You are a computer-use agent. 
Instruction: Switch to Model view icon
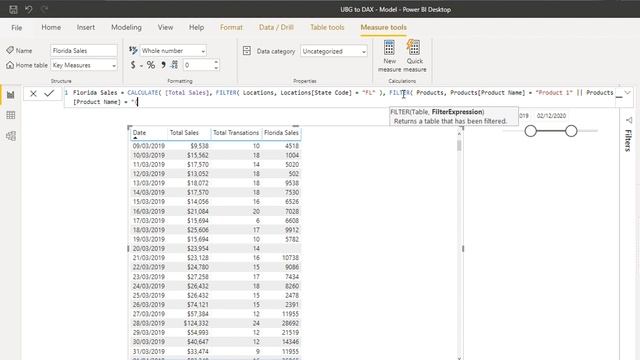(x=11, y=136)
